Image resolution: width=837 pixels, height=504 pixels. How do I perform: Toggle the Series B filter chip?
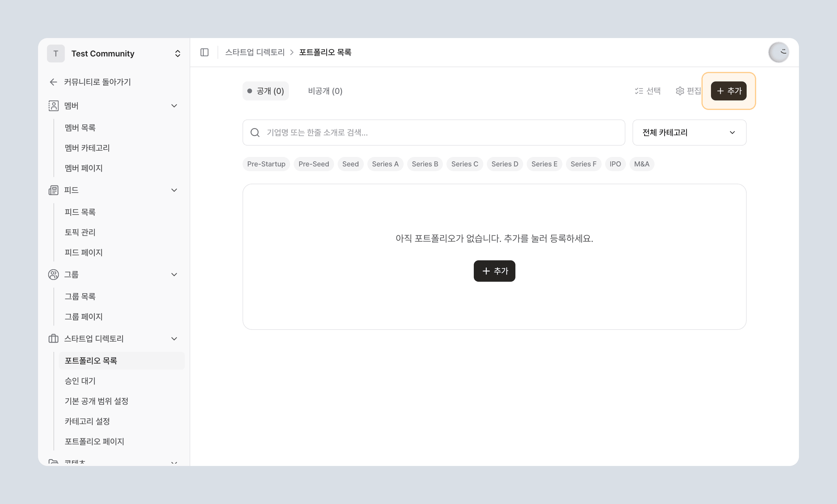click(x=425, y=164)
